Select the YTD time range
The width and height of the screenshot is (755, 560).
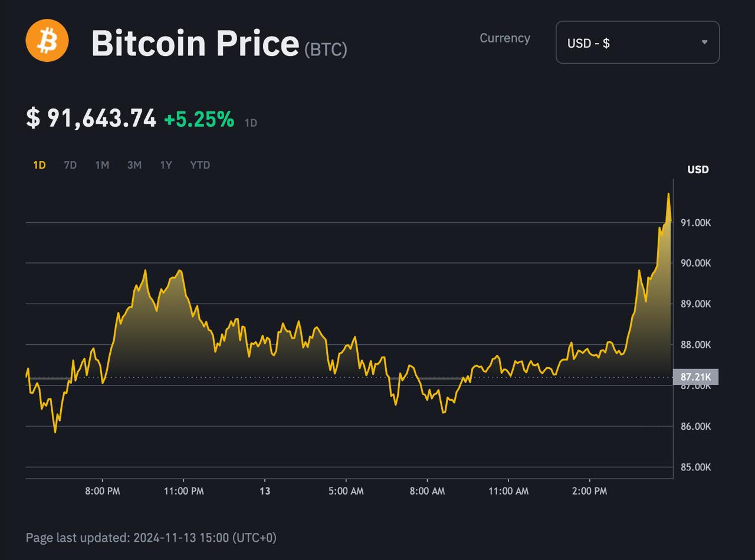200,165
